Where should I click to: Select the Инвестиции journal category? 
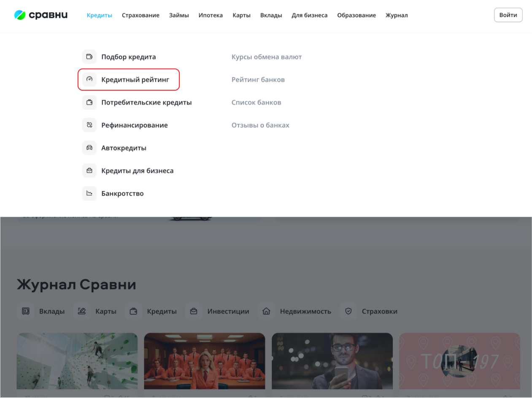[x=228, y=312]
